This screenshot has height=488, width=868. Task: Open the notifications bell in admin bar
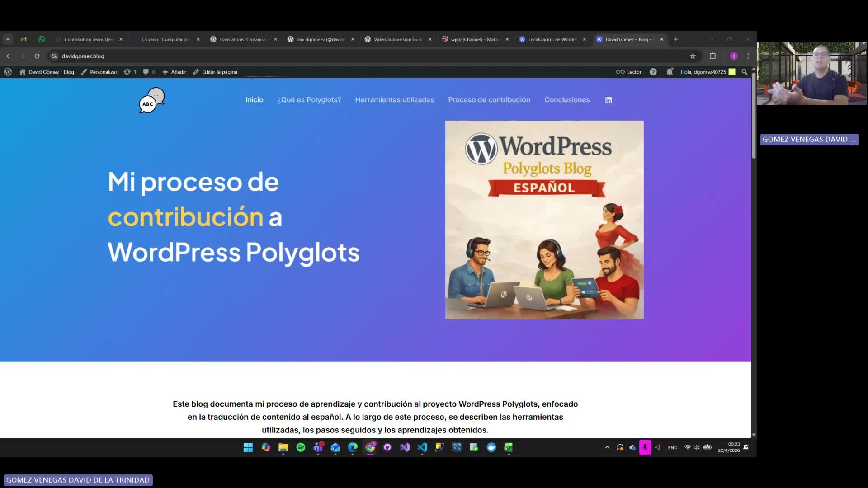tap(670, 72)
